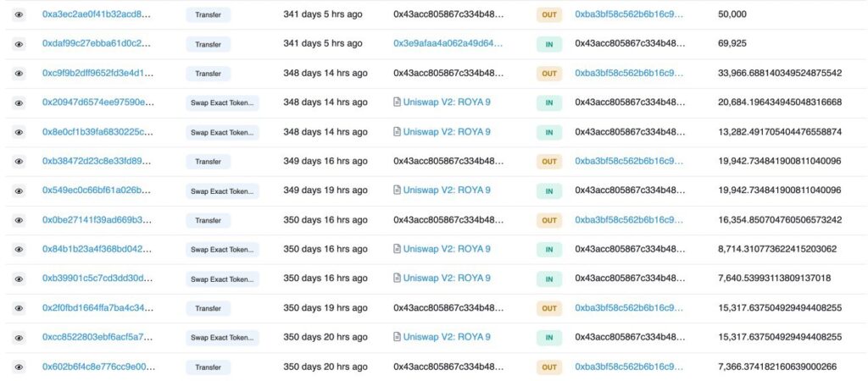
Task: Click OUT badge in the 0xa3ec2ae0f41b row
Action: (549, 14)
